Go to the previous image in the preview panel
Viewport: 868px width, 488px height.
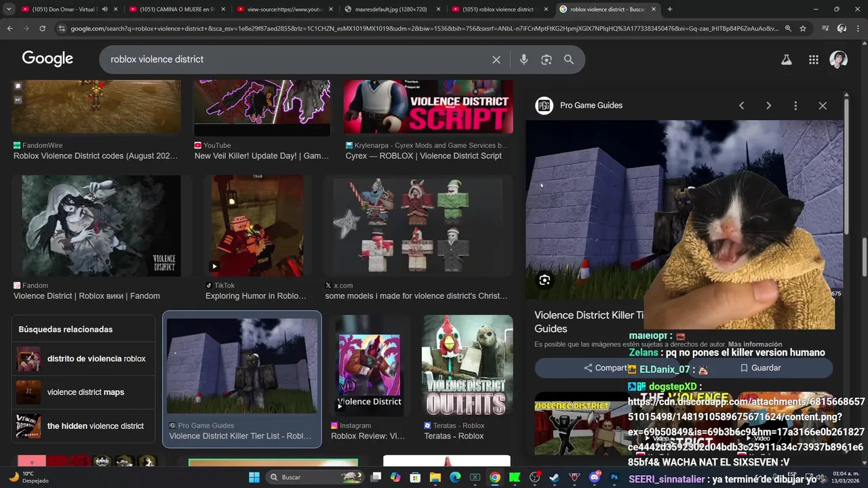click(741, 106)
